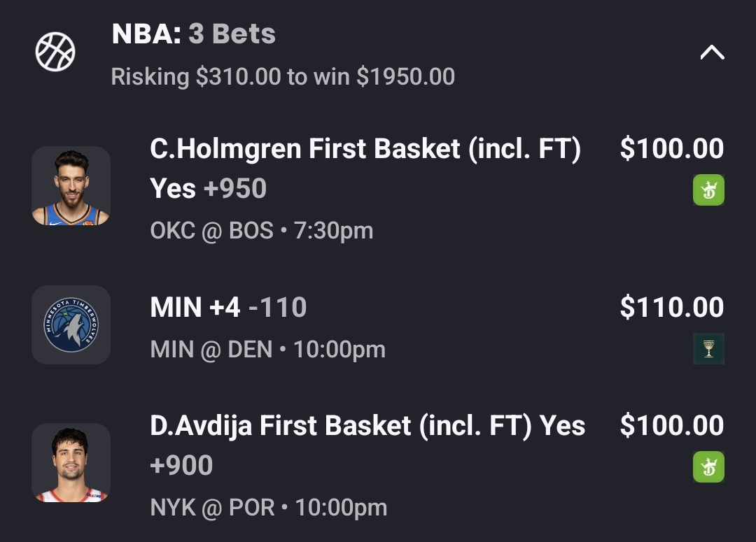This screenshot has width=756, height=542.
Task: Select the NYK @ POR 10:00pm matchup
Action: point(269,507)
